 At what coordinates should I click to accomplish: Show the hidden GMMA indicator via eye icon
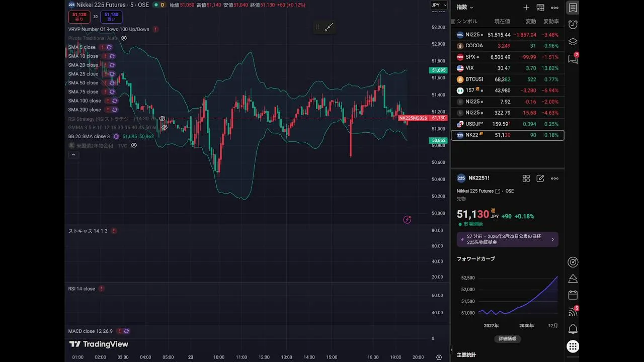click(x=165, y=128)
